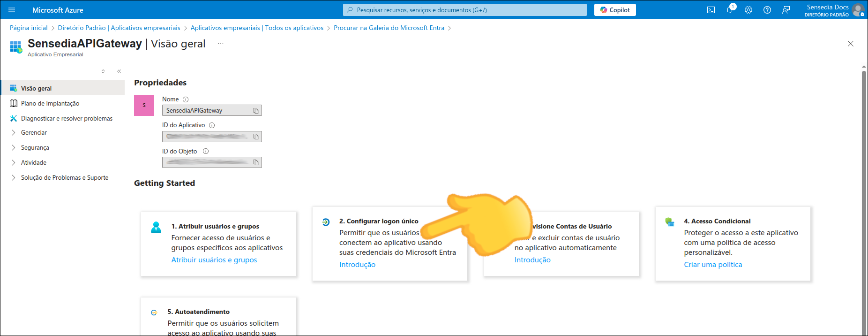Click Introdução under Configurar logon único
The image size is (868, 336).
pyautogui.click(x=358, y=265)
